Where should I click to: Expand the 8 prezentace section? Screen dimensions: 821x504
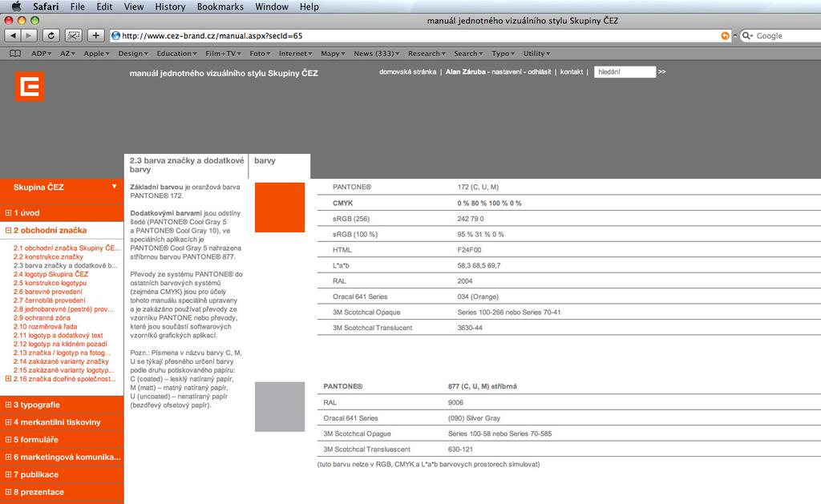tap(8, 492)
